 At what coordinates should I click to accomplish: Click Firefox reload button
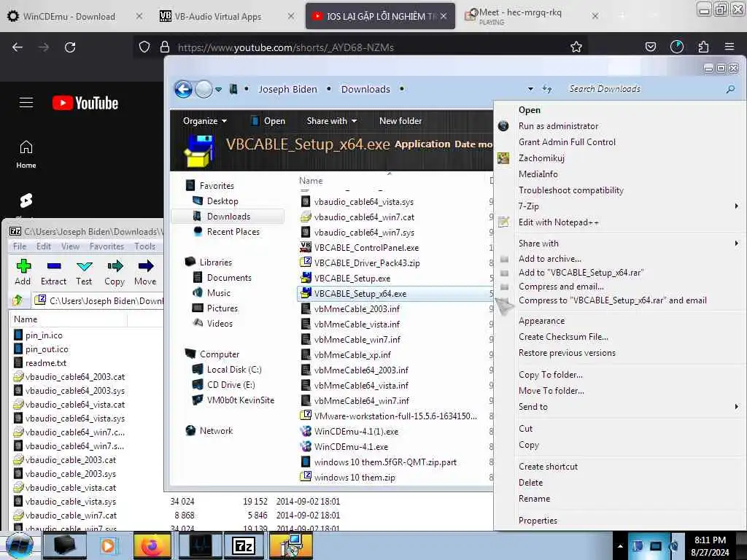click(x=70, y=47)
